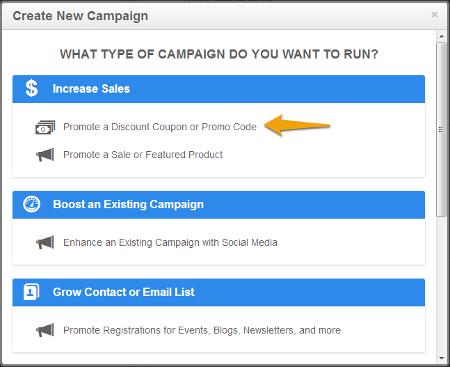
Task: Click the scrollbar up arrow
Action: coord(442,36)
